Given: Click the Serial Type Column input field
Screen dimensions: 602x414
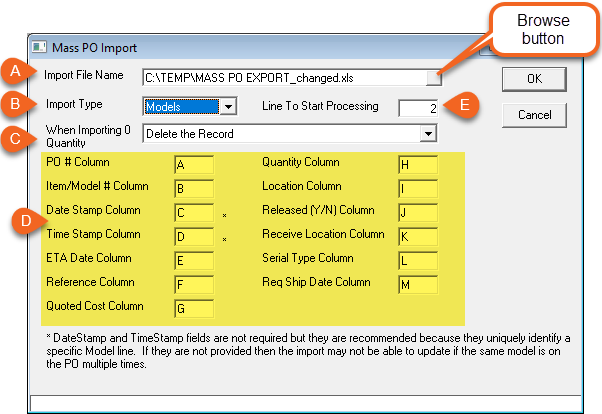Looking at the screenshot, I should tap(418, 261).
